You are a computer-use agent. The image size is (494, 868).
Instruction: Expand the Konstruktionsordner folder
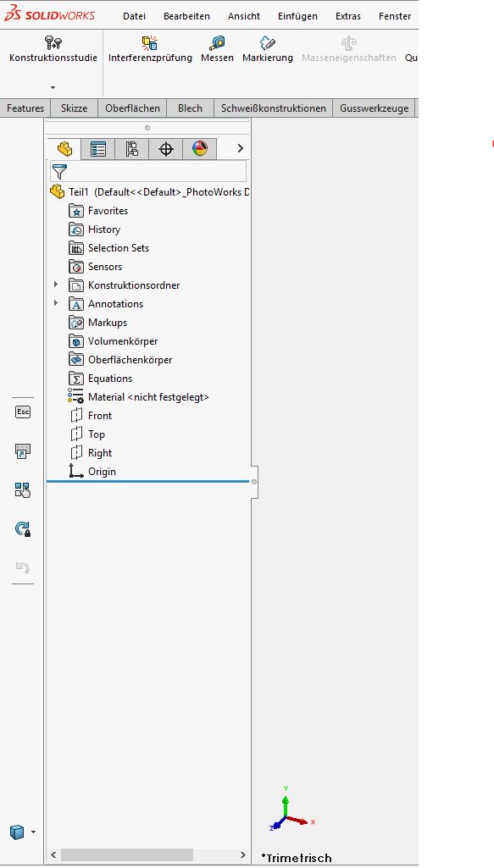tap(55, 285)
